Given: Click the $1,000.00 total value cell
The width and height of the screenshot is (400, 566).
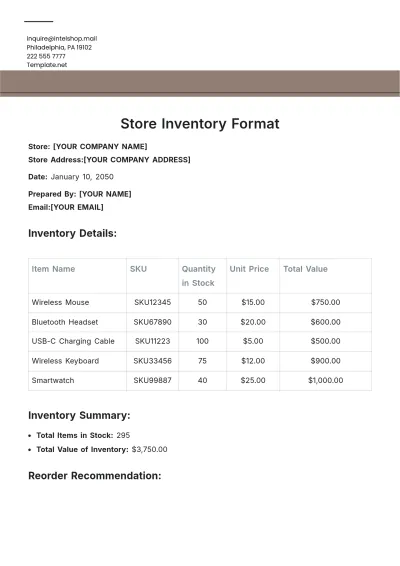Looking at the screenshot, I should 326,380.
